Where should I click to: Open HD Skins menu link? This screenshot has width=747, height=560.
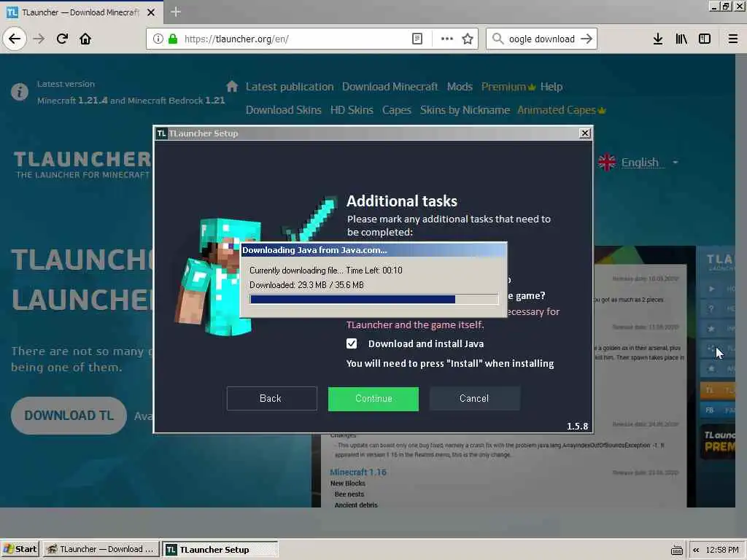(352, 110)
